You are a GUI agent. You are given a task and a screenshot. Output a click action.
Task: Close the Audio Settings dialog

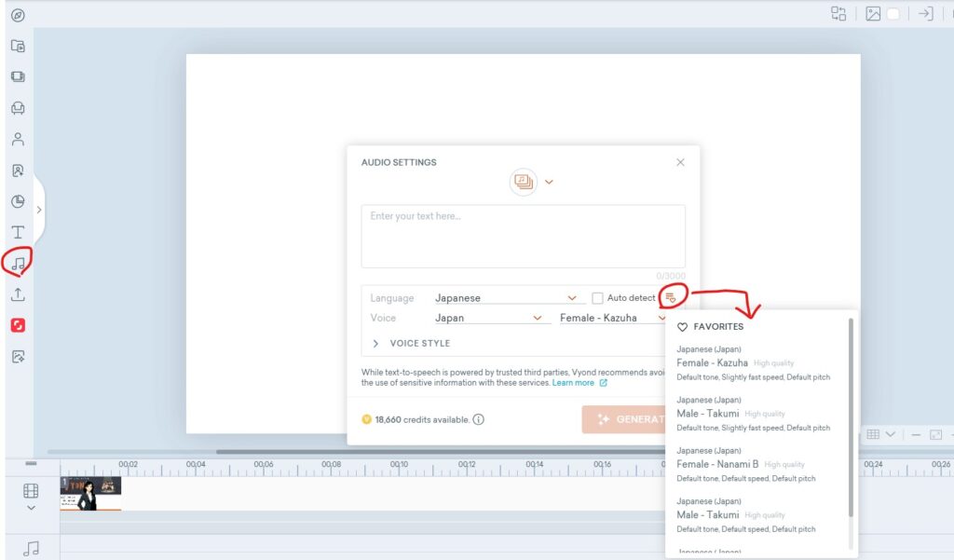pos(680,162)
